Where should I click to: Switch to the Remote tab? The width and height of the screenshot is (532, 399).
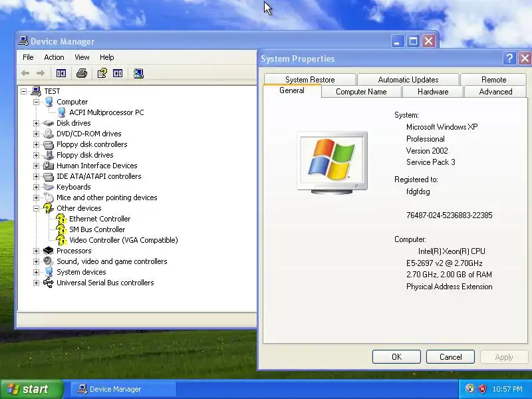point(493,79)
